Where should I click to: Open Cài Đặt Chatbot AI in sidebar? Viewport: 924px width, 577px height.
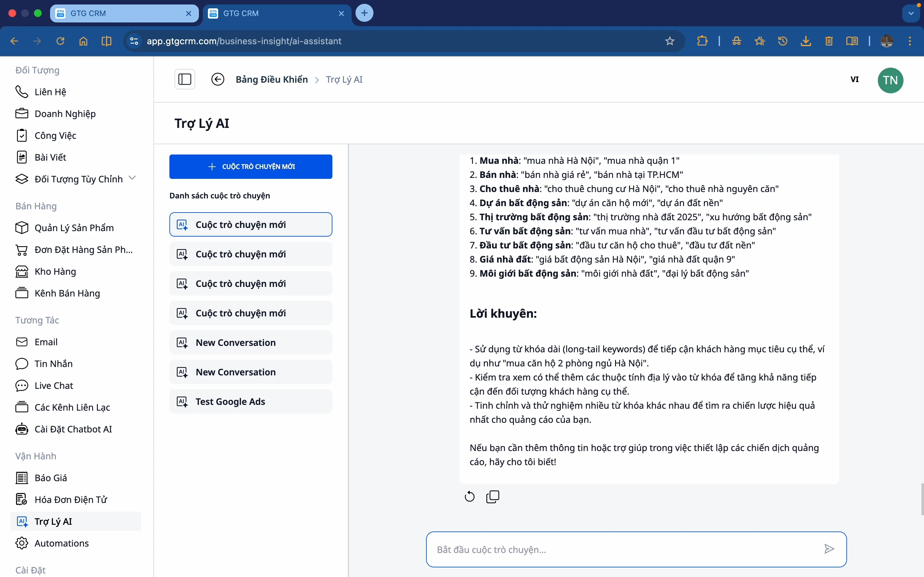coord(73,429)
